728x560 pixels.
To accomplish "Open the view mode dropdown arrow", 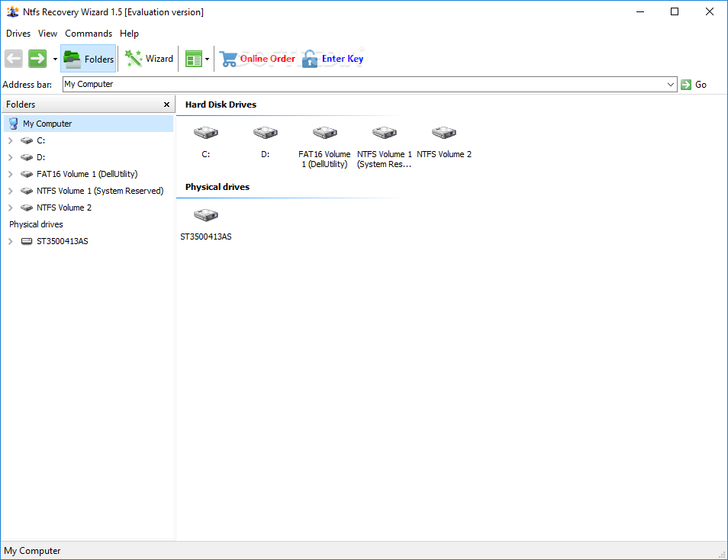I will pos(207,59).
